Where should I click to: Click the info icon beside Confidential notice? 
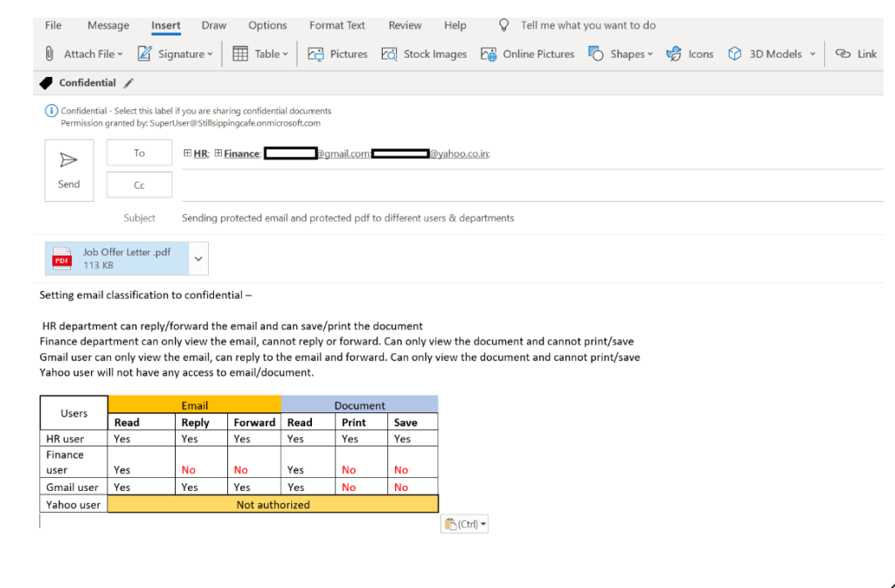(x=51, y=111)
